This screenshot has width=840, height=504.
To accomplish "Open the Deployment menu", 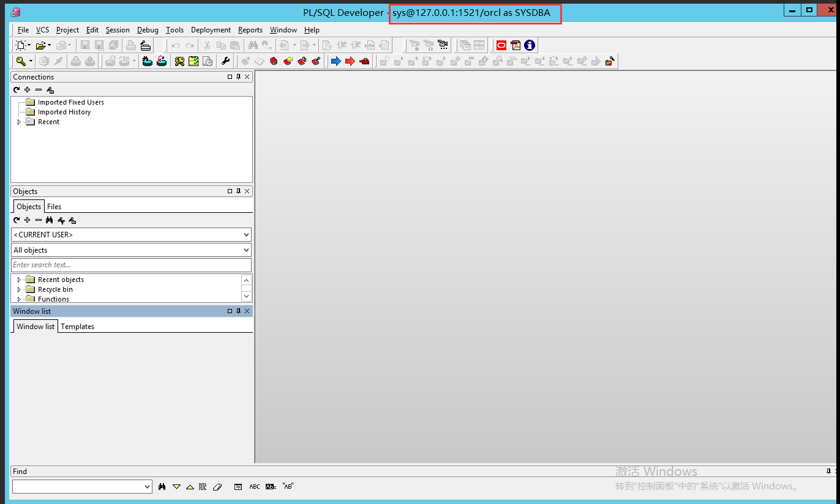I will pyautogui.click(x=211, y=30).
